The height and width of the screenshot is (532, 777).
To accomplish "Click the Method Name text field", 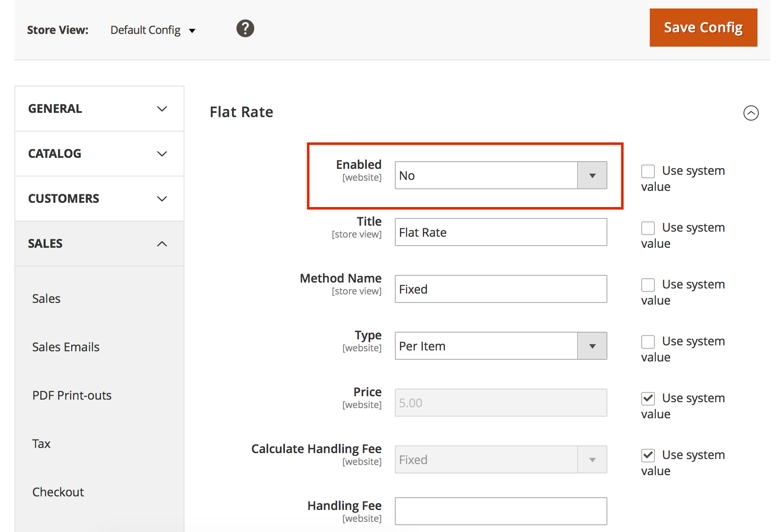I will pos(500,289).
